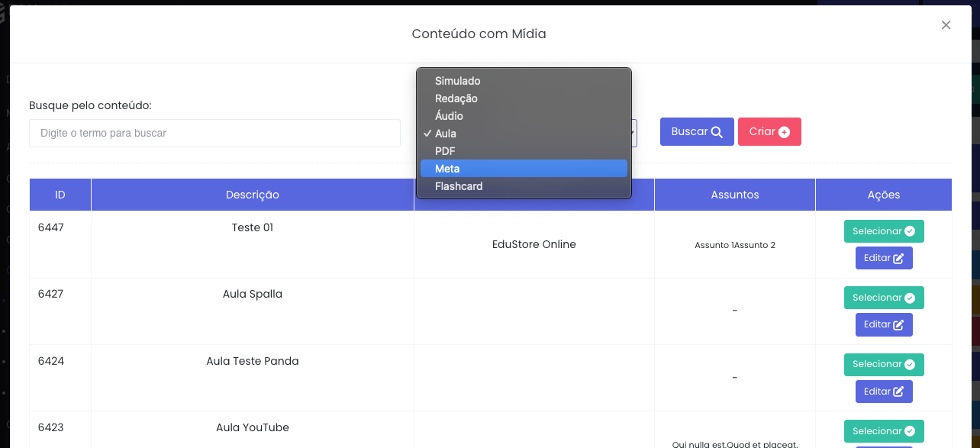Select Simulado from the dropdown list
Screen dimensions: 980x448
click(458, 81)
